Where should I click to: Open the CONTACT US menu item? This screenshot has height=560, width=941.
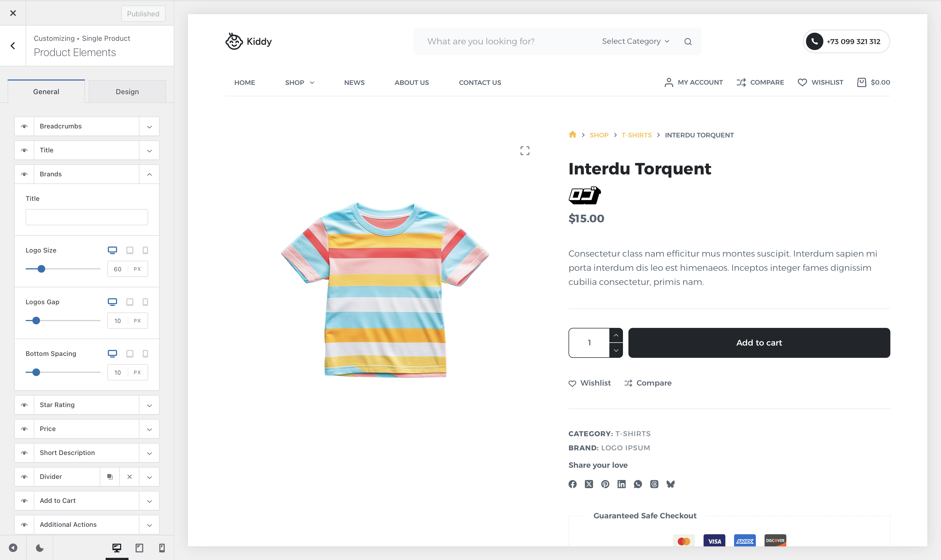tap(479, 82)
